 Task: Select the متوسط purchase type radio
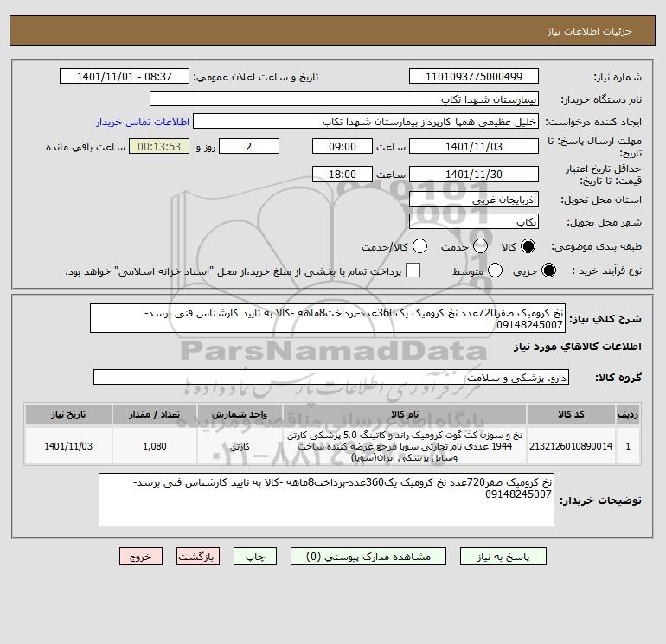click(495, 271)
